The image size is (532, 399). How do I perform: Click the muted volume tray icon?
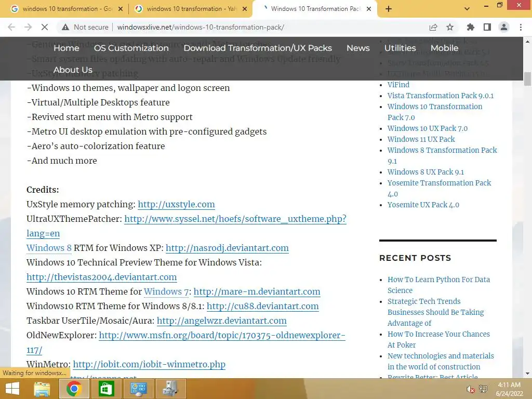tap(470, 389)
